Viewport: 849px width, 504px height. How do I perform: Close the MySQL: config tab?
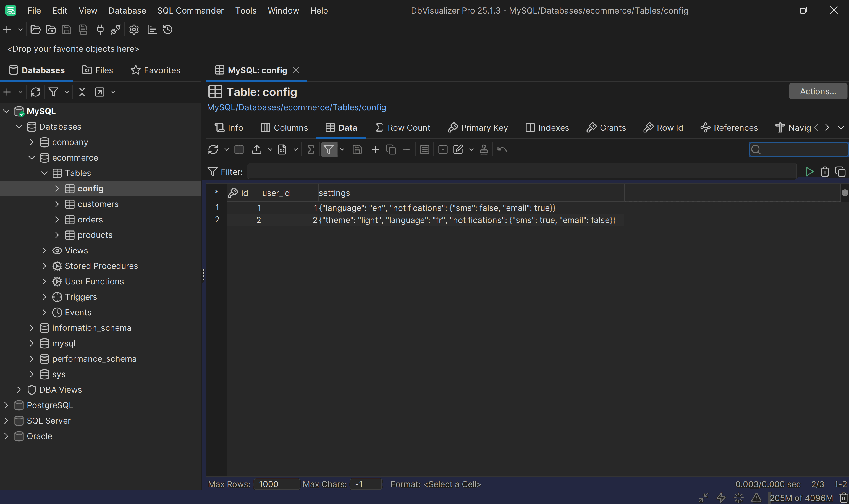click(296, 70)
